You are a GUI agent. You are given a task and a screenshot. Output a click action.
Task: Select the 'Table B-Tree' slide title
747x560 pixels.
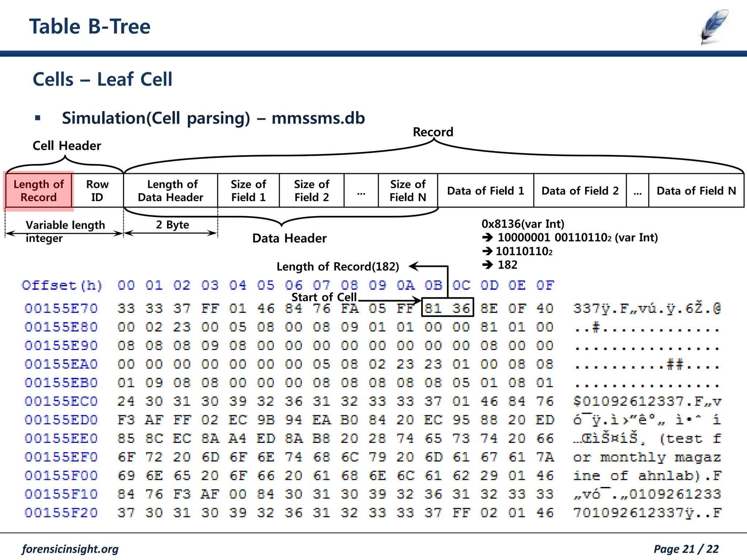[90, 27]
